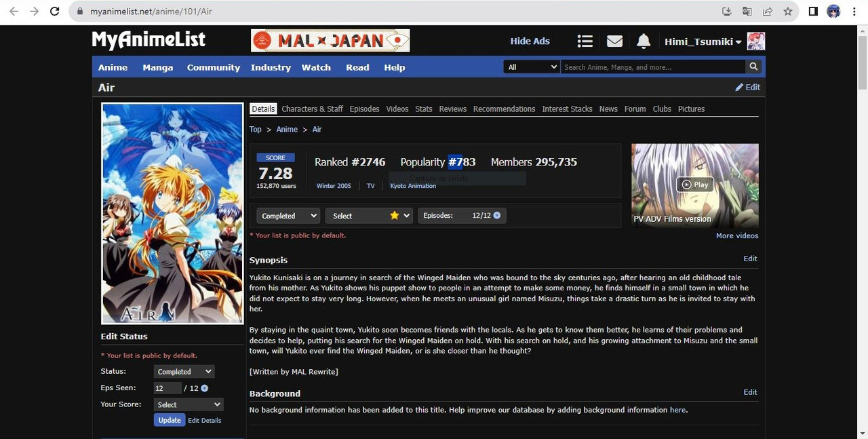Image resolution: width=868 pixels, height=439 pixels.
Task: Switch to the Forum tab
Action: tap(635, 109)
